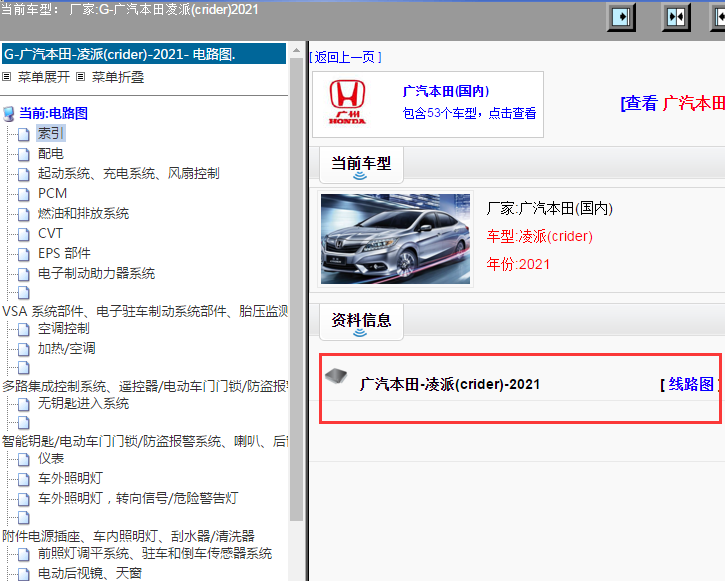Open 电子制动助力器系统 entry
This screenshot has height=581, width=725.
pyautogui.click(x=96, y=273)
